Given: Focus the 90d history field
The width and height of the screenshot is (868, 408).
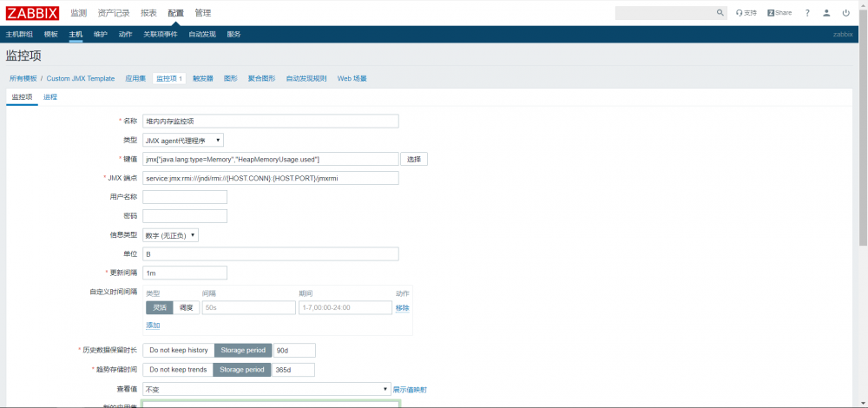Looking at the screenshot, I should pos(294,351).
